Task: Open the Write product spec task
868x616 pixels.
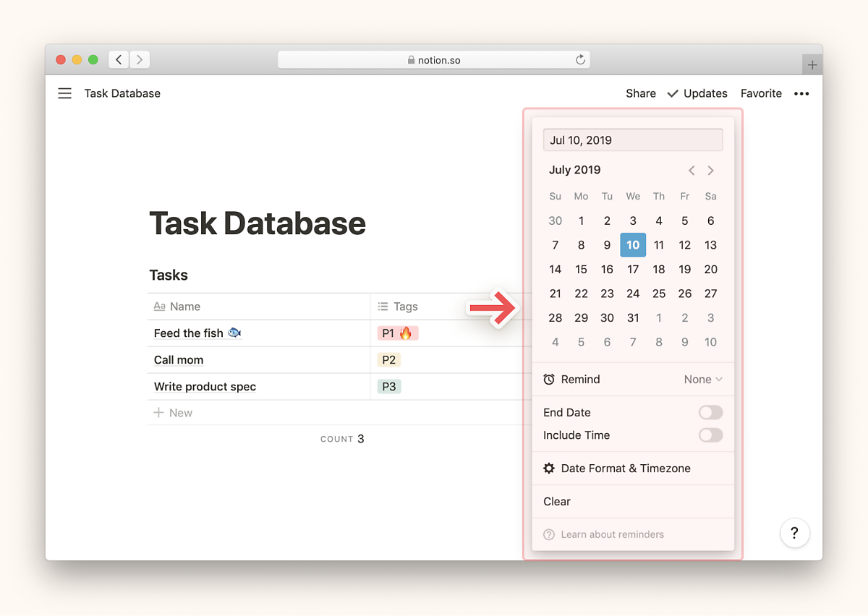Action: coord(205,387)
